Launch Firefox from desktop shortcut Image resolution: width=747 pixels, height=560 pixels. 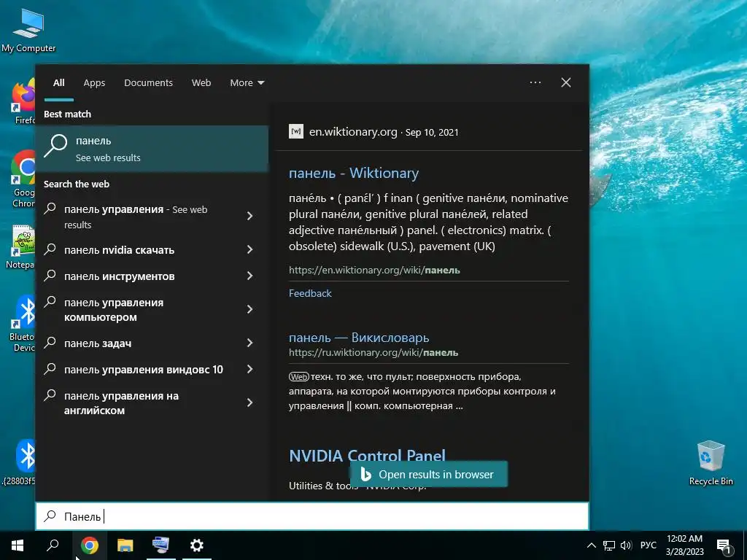click(x=24, y=102)
